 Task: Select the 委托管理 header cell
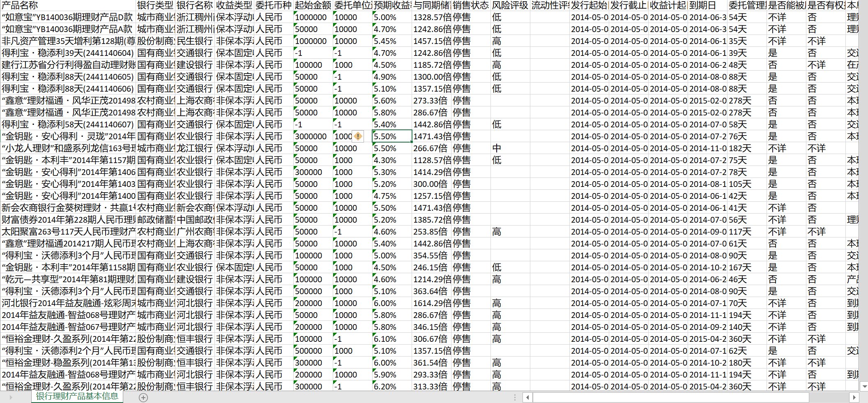[747, 5]
